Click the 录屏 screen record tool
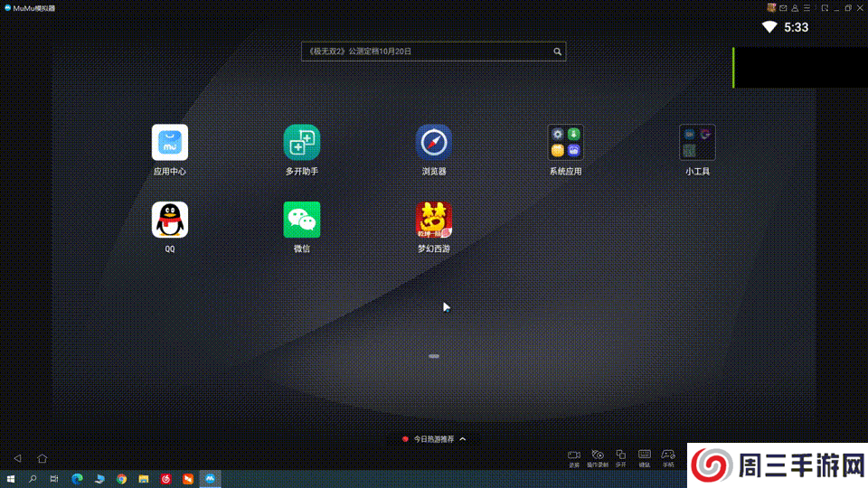 pyautogui.click(x=573, y=456)
